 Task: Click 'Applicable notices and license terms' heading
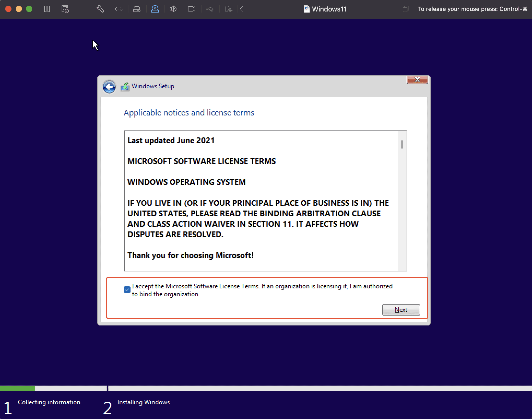[x=189, y=113]
